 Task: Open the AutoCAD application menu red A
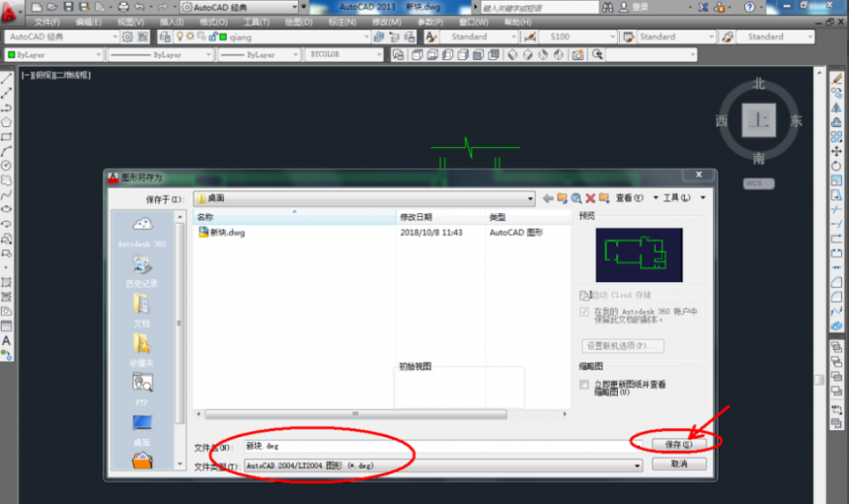8,11
